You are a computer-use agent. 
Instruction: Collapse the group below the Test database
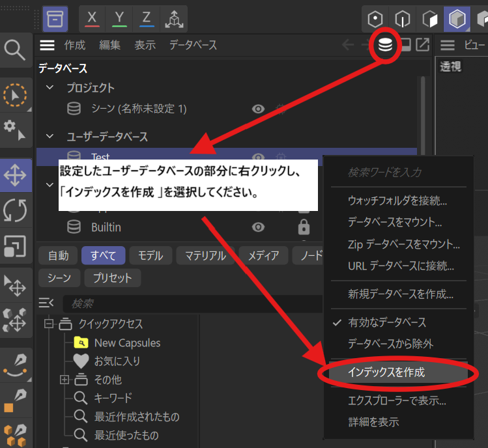(x=50, y=185)
